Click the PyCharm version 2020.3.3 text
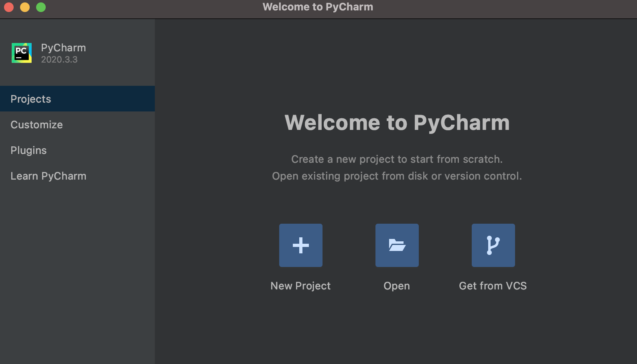This screenshot has width=637, height=364. tap(59, 60)
